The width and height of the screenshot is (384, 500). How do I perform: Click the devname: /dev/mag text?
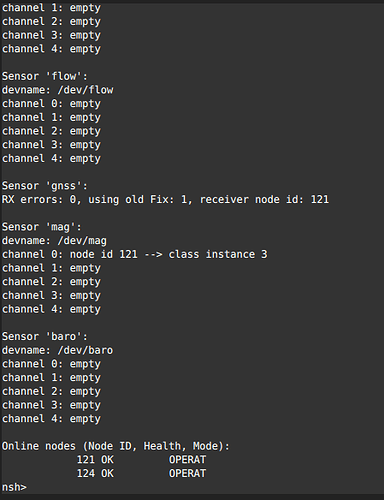pyautogui.click(x=54, y=241)
